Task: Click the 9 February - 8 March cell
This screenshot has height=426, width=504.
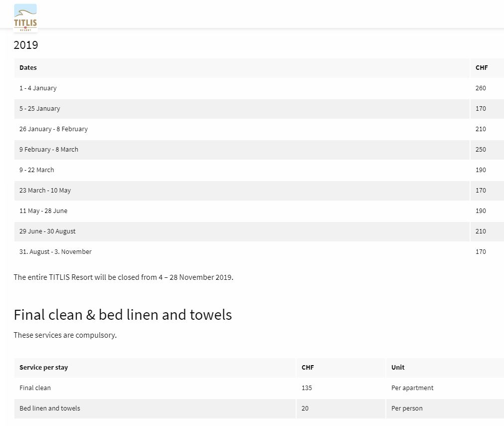Action: click(x=49, y=150)
